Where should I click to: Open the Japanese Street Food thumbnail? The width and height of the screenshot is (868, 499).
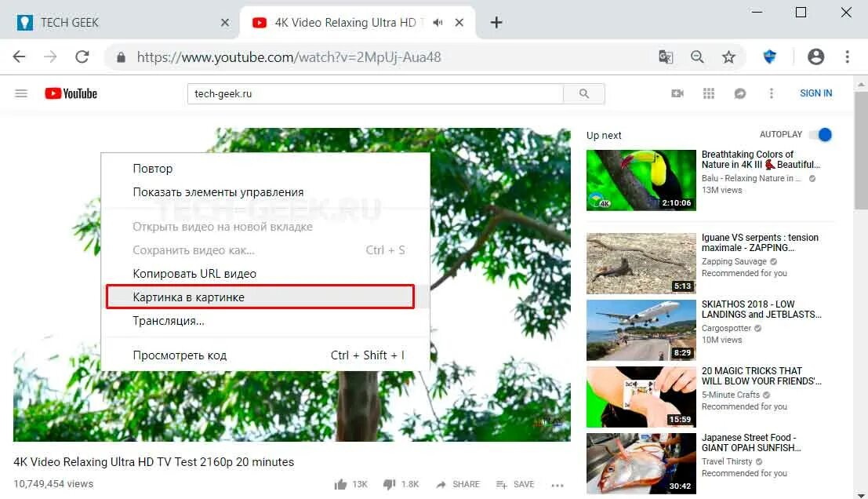pos(641,464)
